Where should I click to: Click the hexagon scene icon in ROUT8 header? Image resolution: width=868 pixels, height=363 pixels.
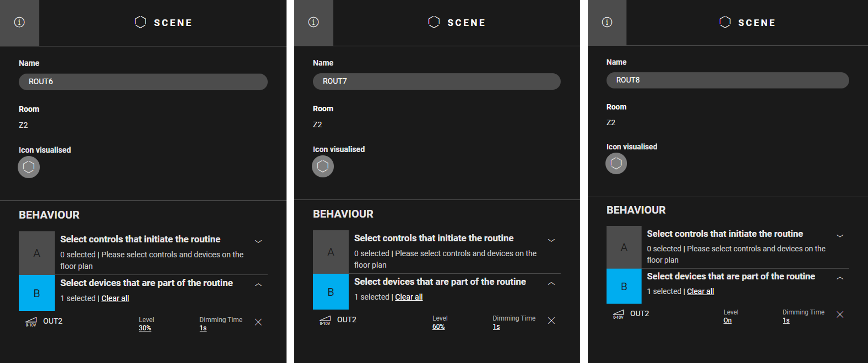[x=725, y=22]
